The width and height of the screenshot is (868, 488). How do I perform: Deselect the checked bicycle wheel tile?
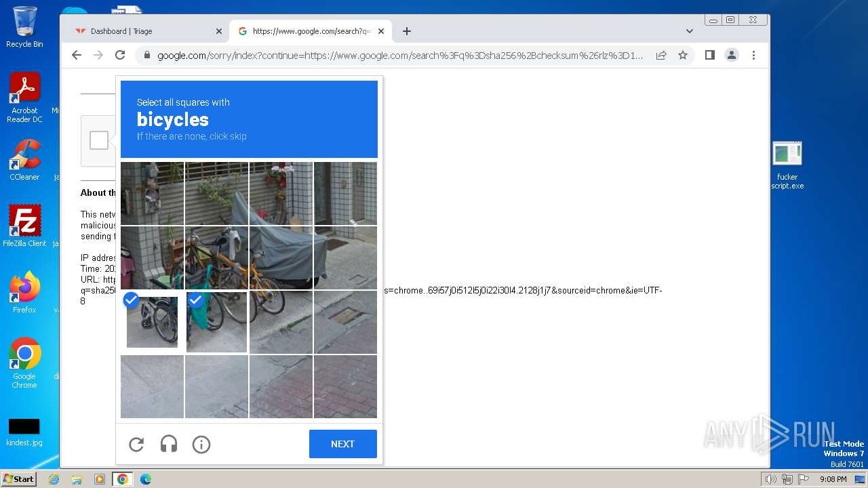pyautogui.click(x=216, y=322)
